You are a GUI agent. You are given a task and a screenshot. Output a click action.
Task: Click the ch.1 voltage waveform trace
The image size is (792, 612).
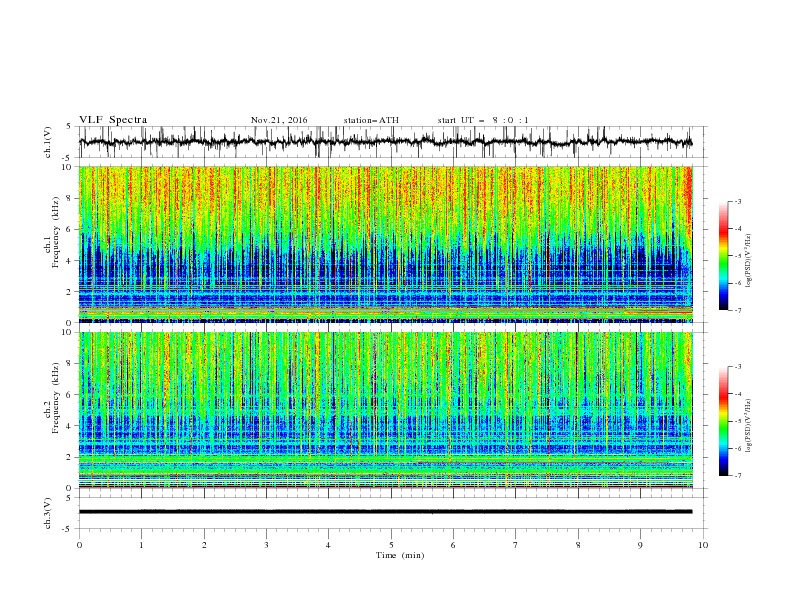[385, 142]
